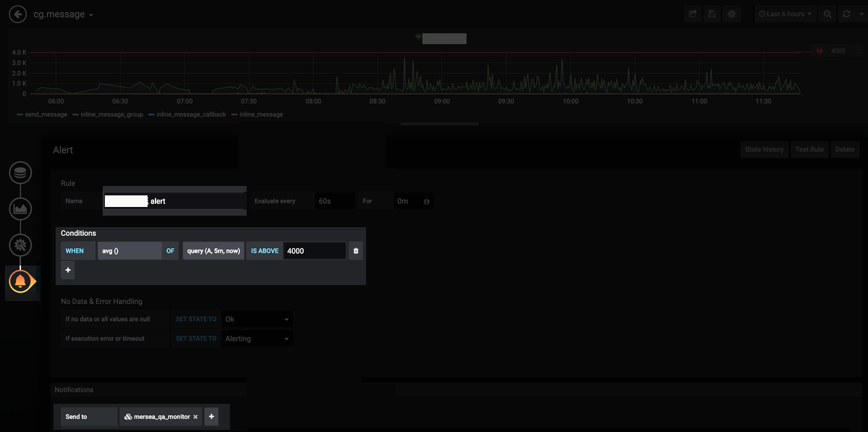Open the State history view

[764, 149]
